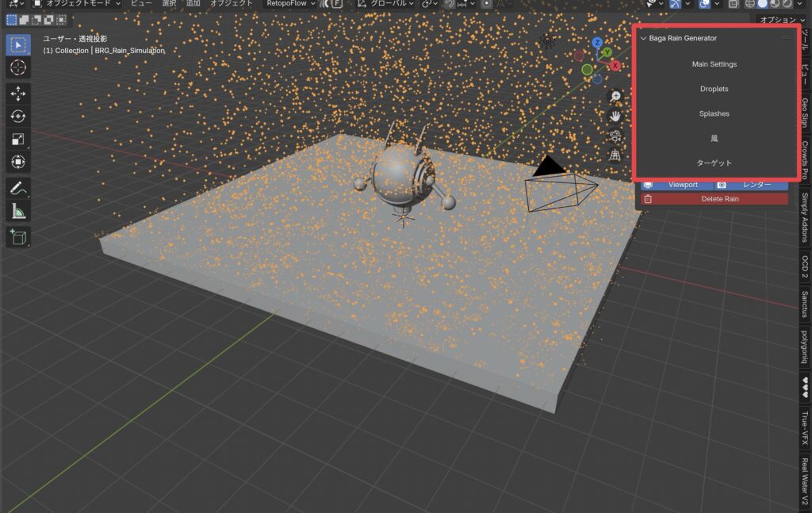The width and height of the screenshot is (812, 513).
Task: Open the ビュー view menu
Action: coord(141,4)
